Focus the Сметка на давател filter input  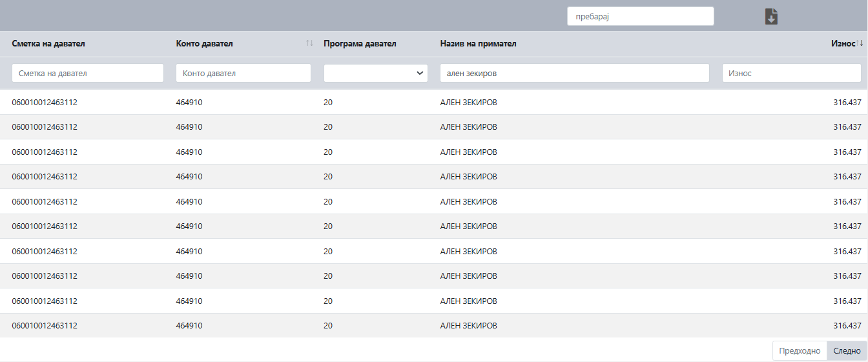[88, 73]
